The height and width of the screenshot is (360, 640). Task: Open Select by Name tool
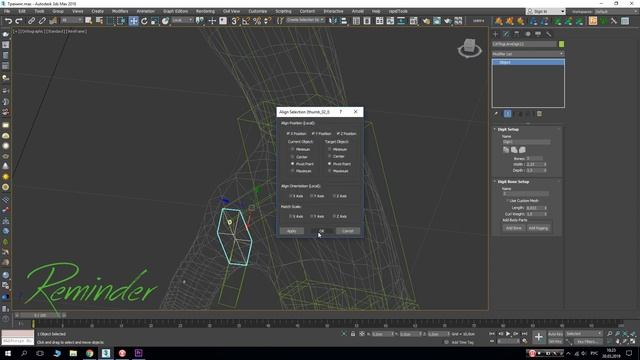pyautogui.click(x=99, y=21)
